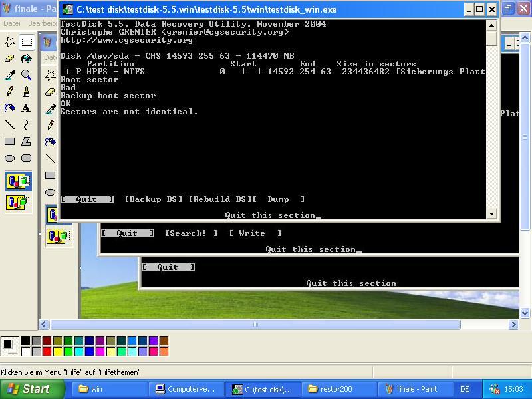Switch to 'finale - Paint' taskbar button
Image resolution: width=532 pixels, height=399 pixels.
[x=416, y=389]
